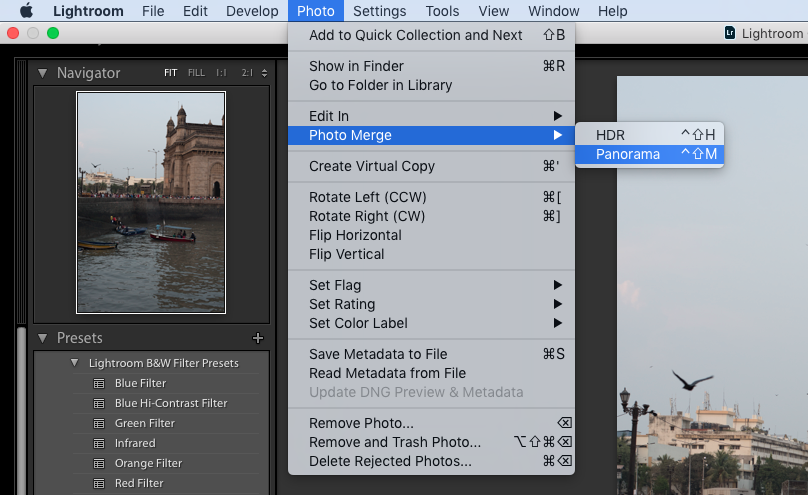The height and width of the screenshot is (495, 808).
Task: Open the View menu
Action: click(x=493, y=11)
